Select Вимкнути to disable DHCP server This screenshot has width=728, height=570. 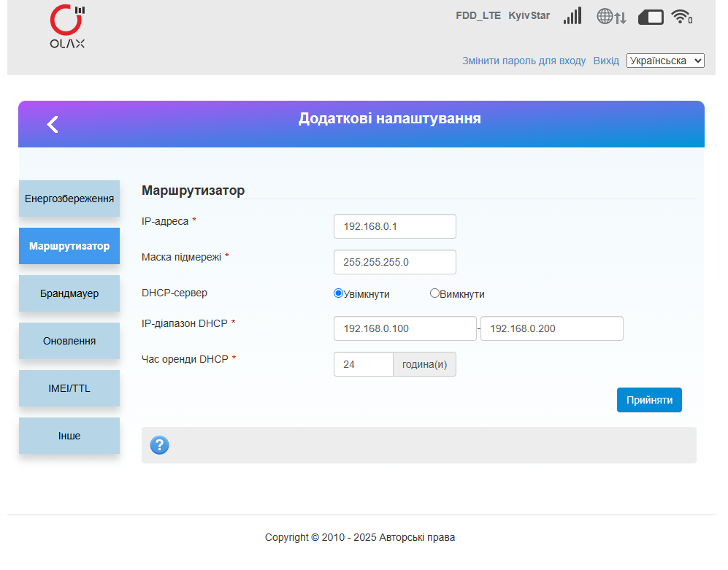pos(434,293)
